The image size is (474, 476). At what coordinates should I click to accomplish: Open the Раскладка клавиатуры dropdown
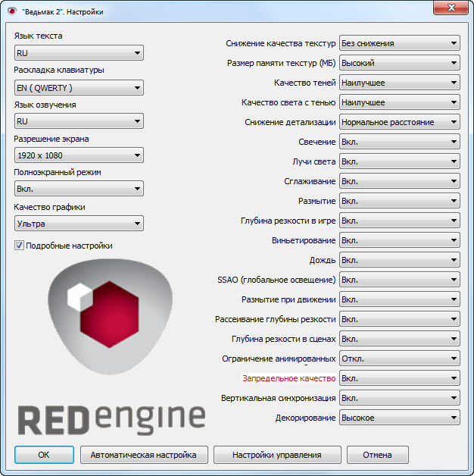click(79, 88)
